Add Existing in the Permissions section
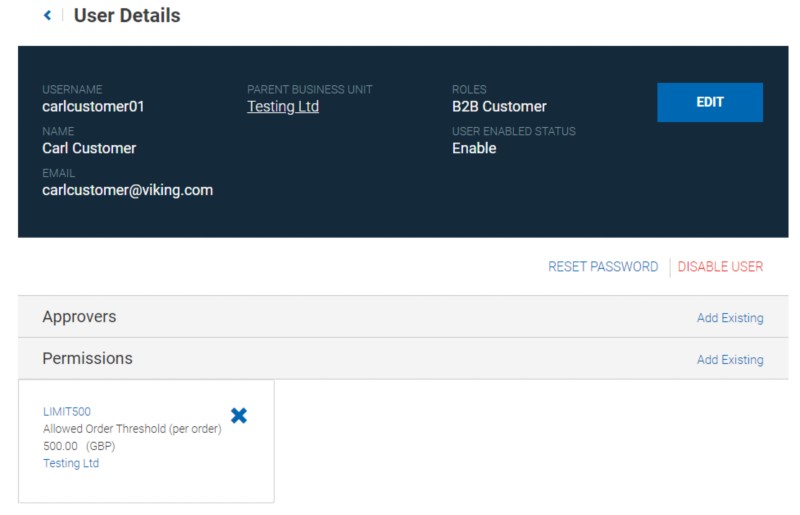This screenshot has height=515, width=800. pyautogui.click(x=729, y=360)
